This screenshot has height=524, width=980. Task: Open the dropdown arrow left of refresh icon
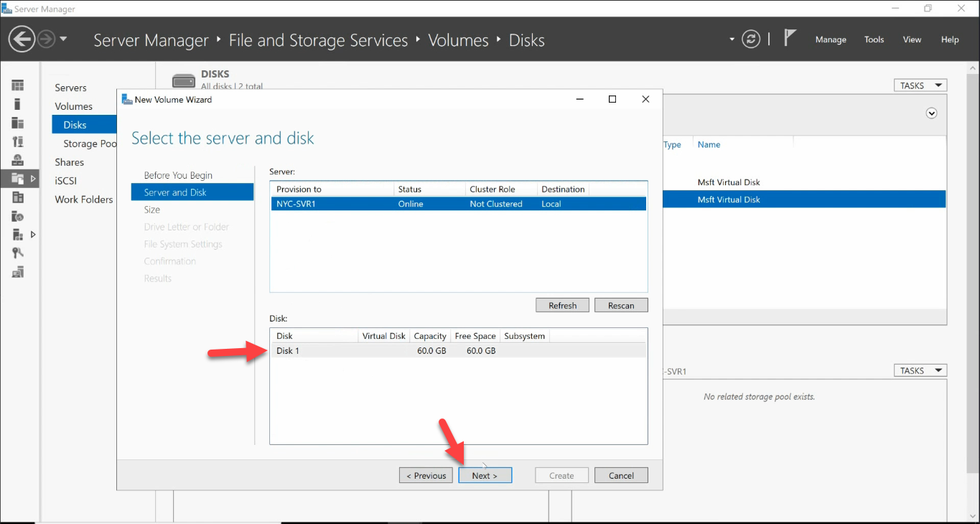732,39
